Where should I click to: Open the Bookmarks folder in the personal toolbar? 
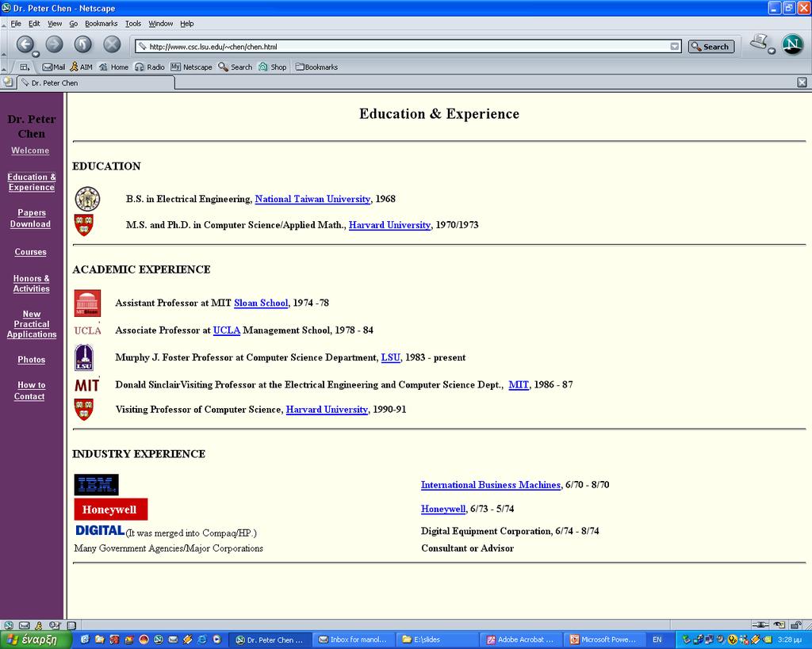click(x=316, y=67)
